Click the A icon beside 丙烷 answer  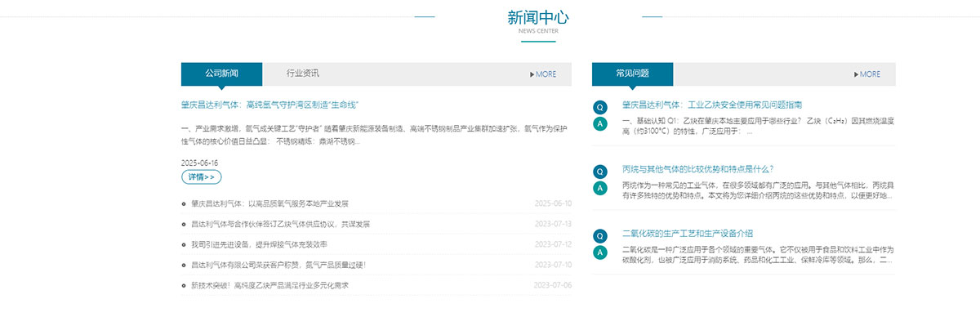600,188
